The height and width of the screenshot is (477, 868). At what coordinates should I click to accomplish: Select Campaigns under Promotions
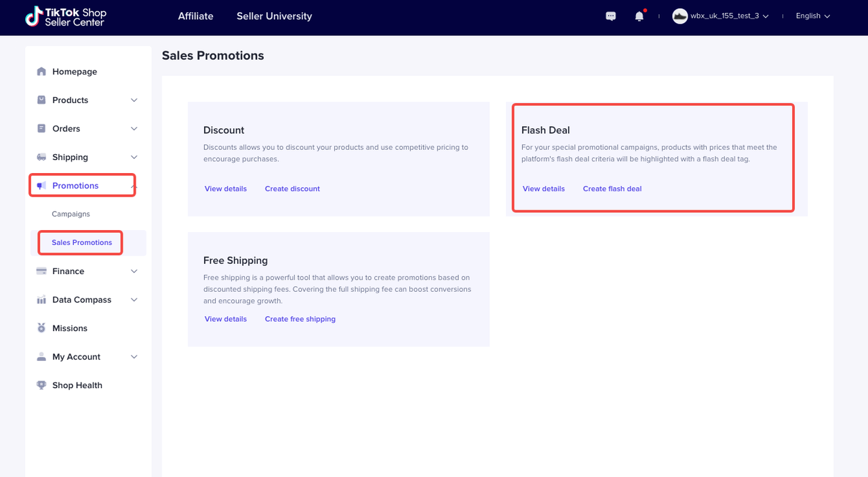click(71, 214)
